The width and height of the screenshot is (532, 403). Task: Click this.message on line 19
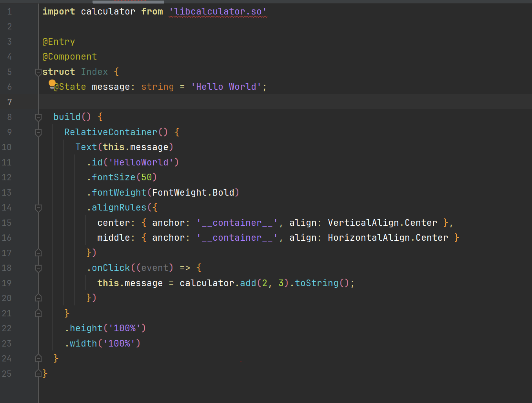click(x=130, y=283)
